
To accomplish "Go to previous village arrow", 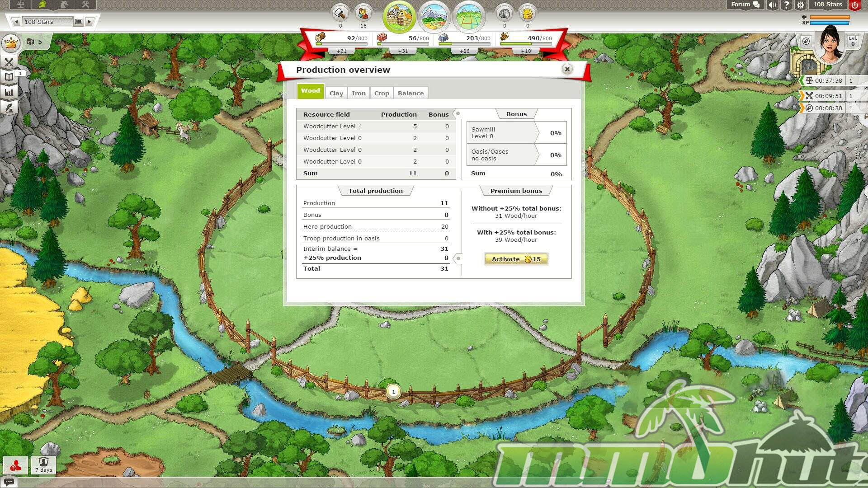I will click(17, 22).
